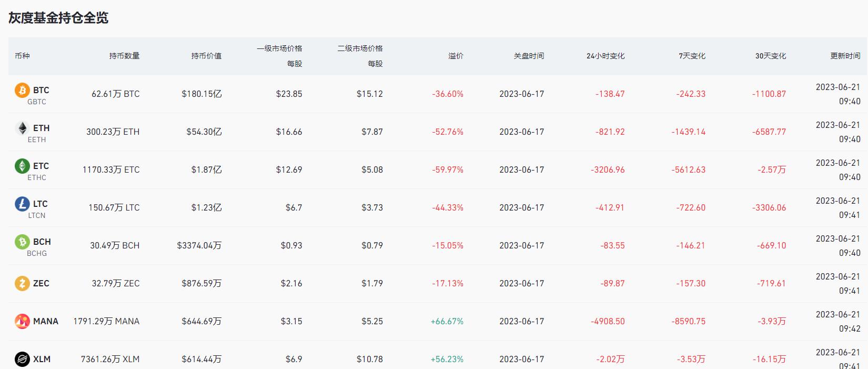The image size is (868, 369).
Task: Open the ZEC coin name link
Action: (x=41, y=283)
